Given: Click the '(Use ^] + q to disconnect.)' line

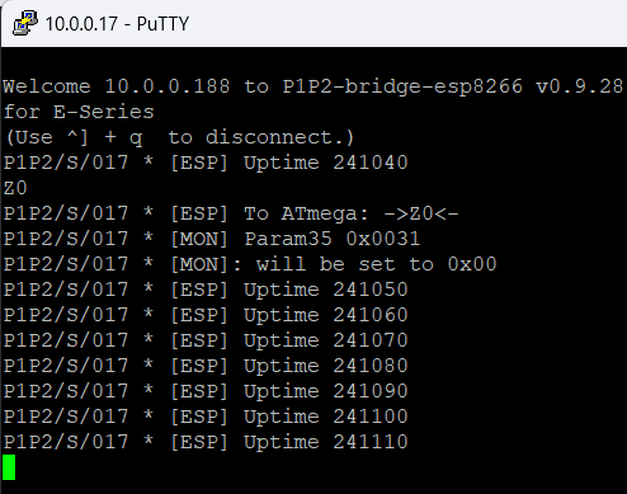Looking at the screenshot, I should click(x=178, y=137).
